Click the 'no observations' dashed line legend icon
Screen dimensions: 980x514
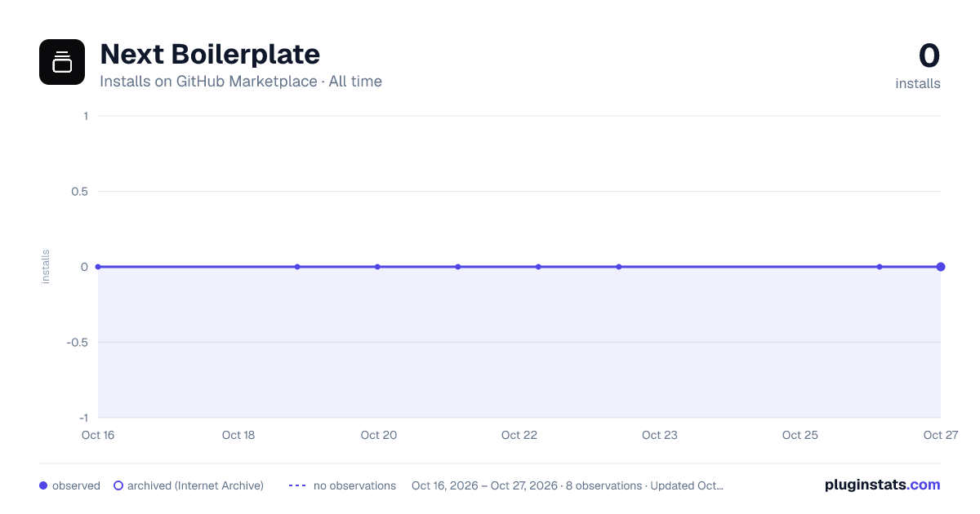pos(297,485)
